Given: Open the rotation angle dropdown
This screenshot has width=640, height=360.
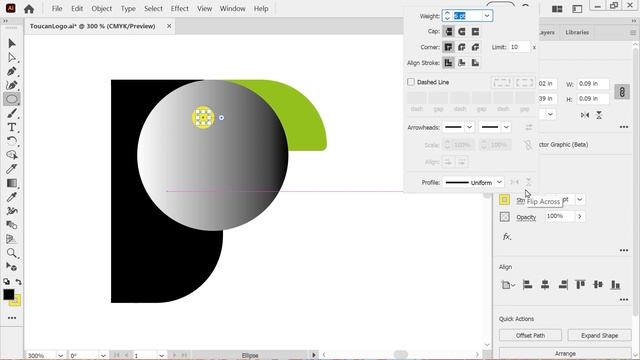Looking at the screenshot, I should pos(103,356).
